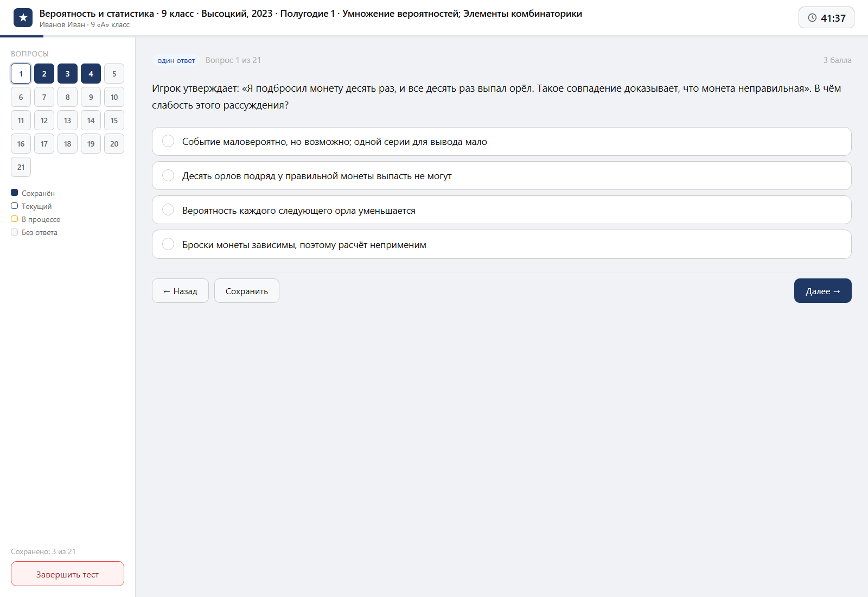The image size is (868, 597).
Task: Finish the test with Завершить тест
Action: click(x=67, y=574)
